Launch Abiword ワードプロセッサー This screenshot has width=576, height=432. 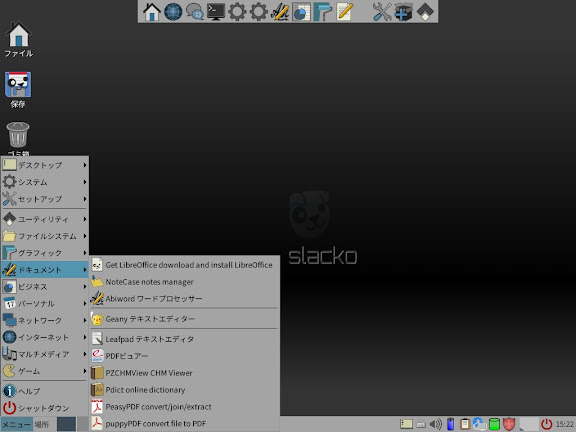pyautogui.click(x=184, y=299)
